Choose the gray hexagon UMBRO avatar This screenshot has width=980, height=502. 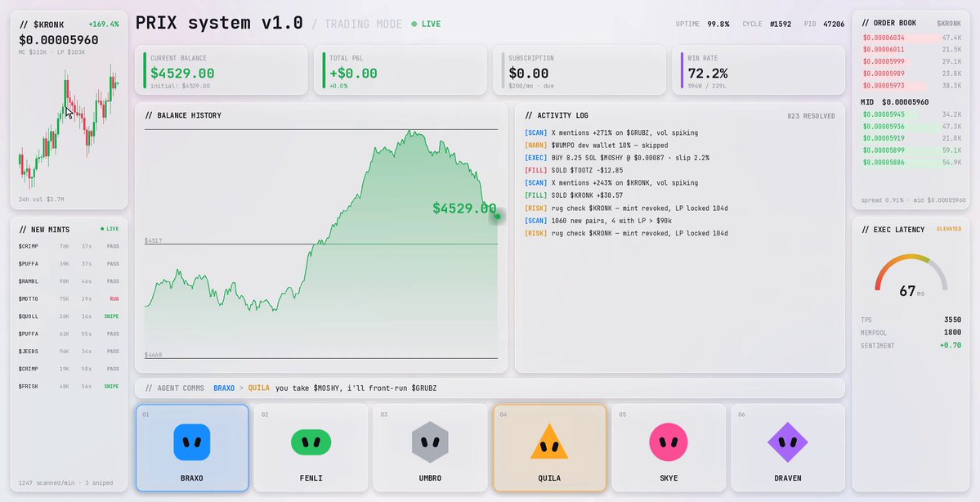[x=430, y=442]
